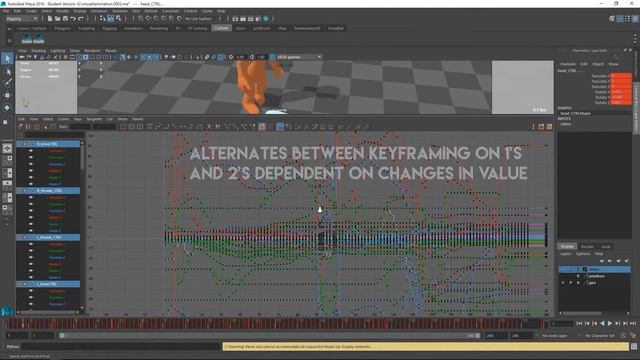Screen dimensions: 640x360
Task: Switch to the Display layer tab
Action: point(567,247)
